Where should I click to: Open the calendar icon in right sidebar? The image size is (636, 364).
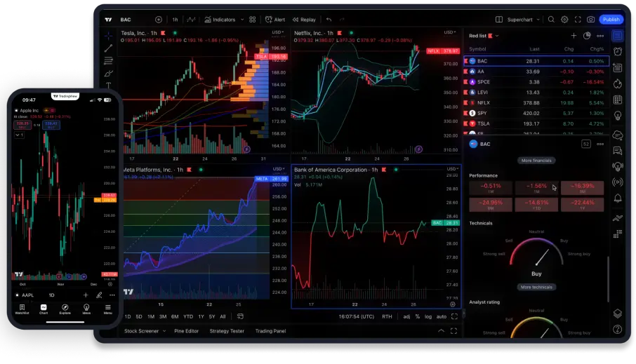point(617,100)
